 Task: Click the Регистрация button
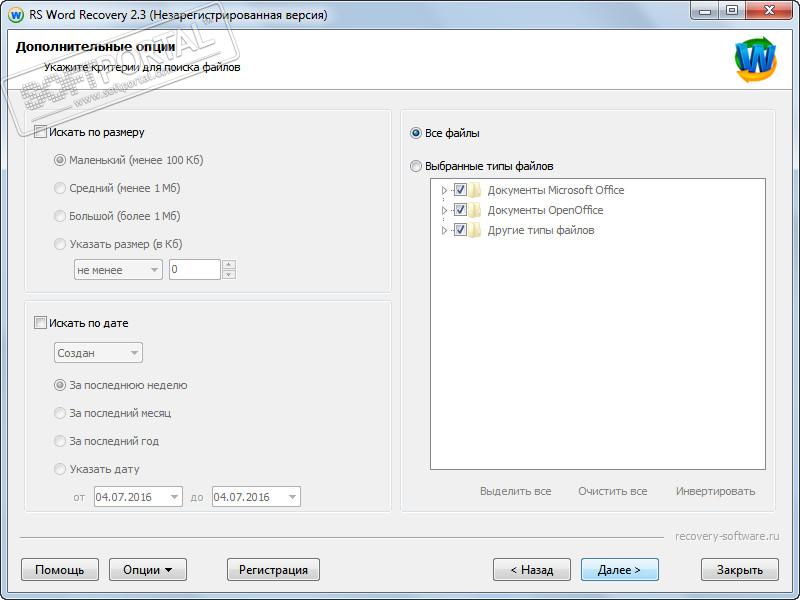[273, 569]
